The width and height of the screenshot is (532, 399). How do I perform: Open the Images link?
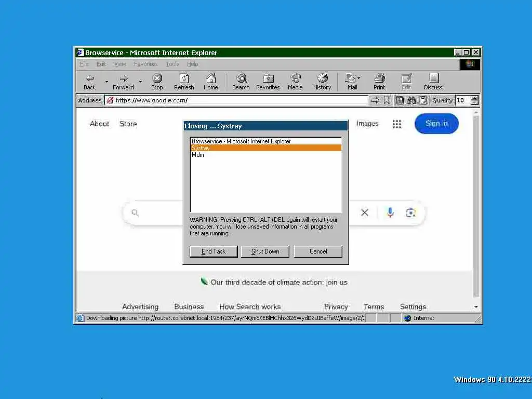[x=367, y=124]
